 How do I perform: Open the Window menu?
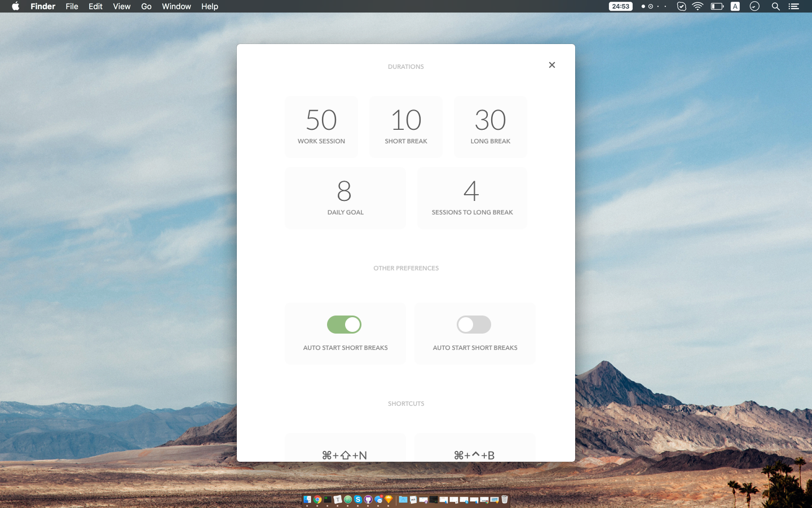tap(176, 6)
